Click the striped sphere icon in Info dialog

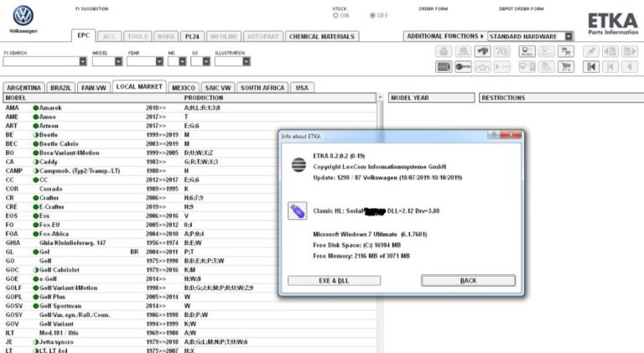(299, 164)
